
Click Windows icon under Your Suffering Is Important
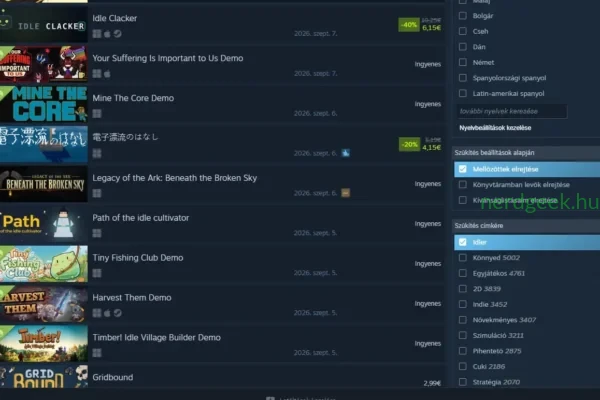[x=97, y=73]
